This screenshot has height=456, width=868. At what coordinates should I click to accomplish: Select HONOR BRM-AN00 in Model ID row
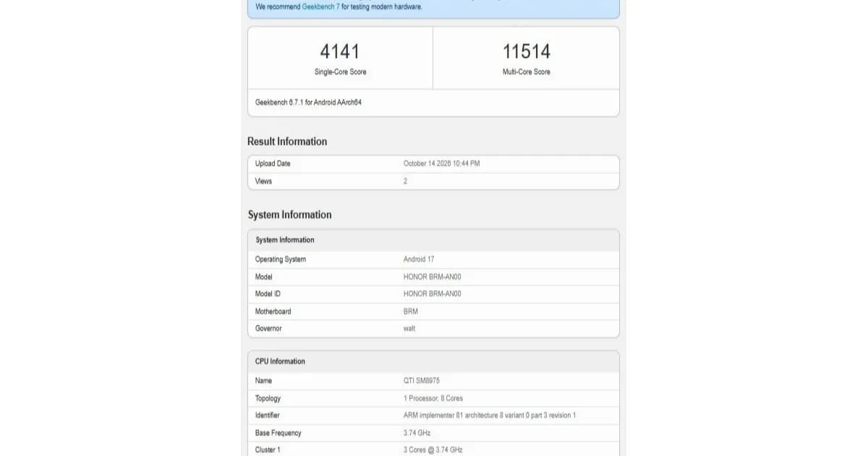click(432, 294)
